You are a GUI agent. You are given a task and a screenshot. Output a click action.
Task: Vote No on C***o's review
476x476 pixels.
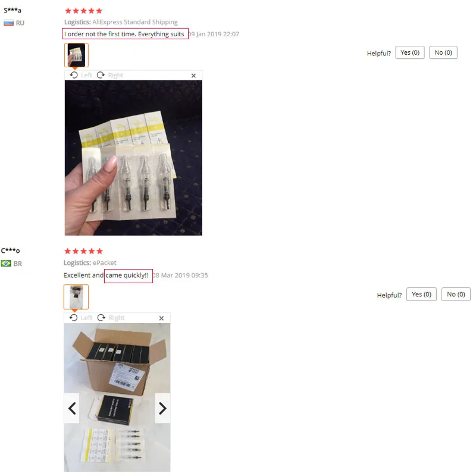[x=456, y=294]
